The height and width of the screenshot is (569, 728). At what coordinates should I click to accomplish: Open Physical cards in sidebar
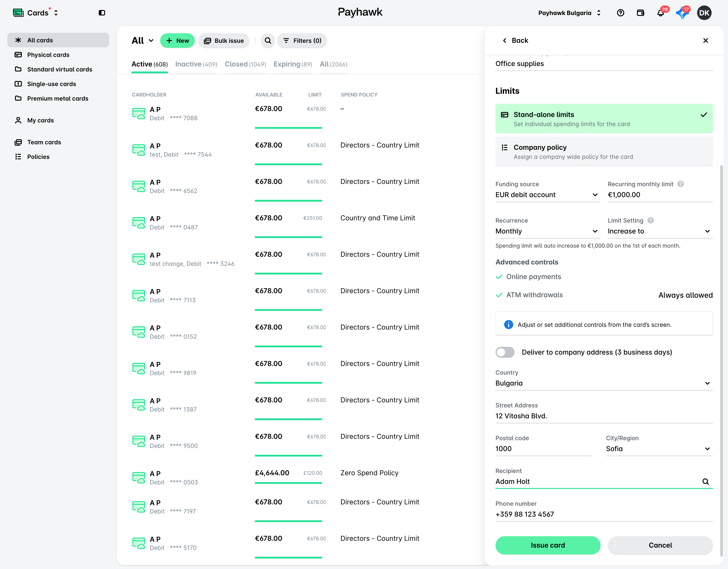[58, 55]
